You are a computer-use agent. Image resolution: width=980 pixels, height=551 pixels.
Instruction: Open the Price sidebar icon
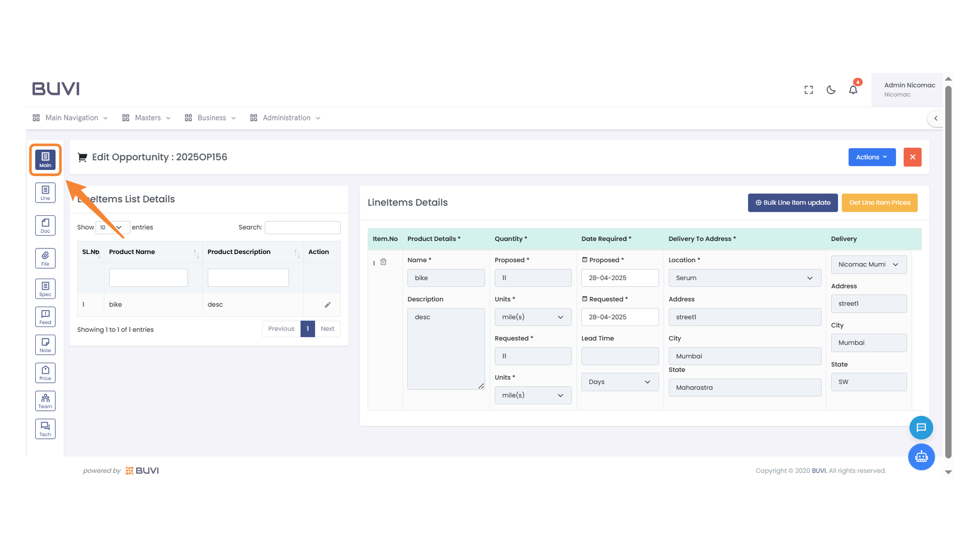tap(45, 373)
